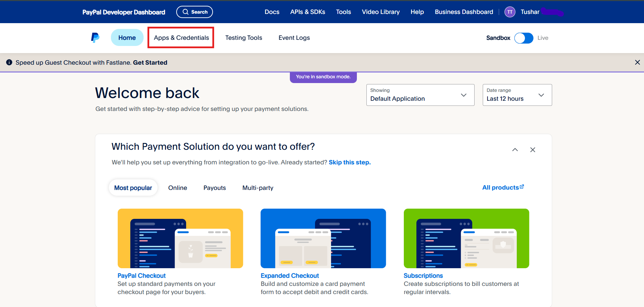The height and width of the screenshot is (307, 644).
Task: Click the Search button in header
Action: (x=195, y=12)
